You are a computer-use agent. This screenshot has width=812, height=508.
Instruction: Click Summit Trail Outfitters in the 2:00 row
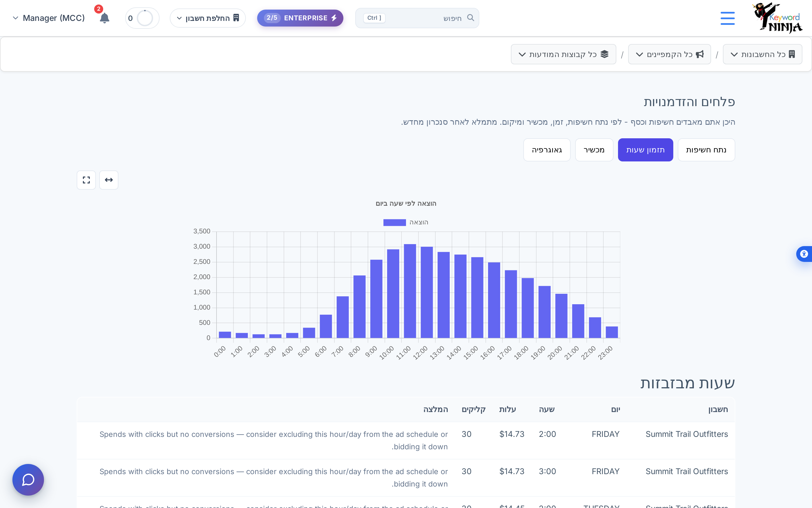[687, 434]
